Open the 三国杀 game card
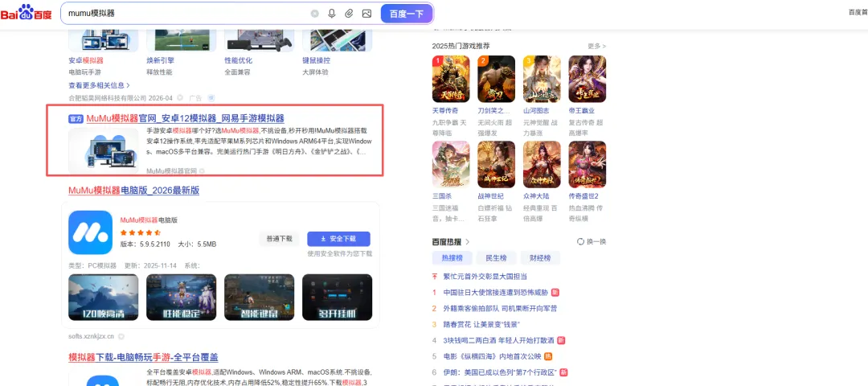Image resolution: width=868 pixels, height=386 pixels. [451, 165]
